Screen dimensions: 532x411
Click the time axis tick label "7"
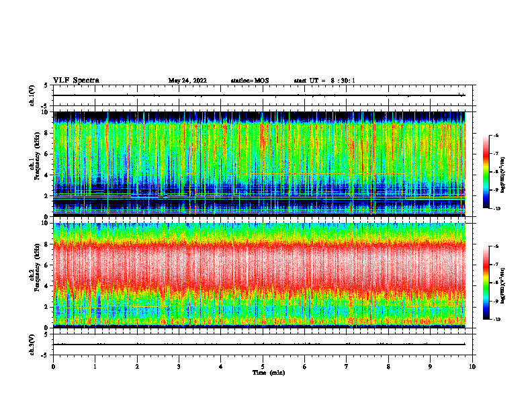pos(347,367)
